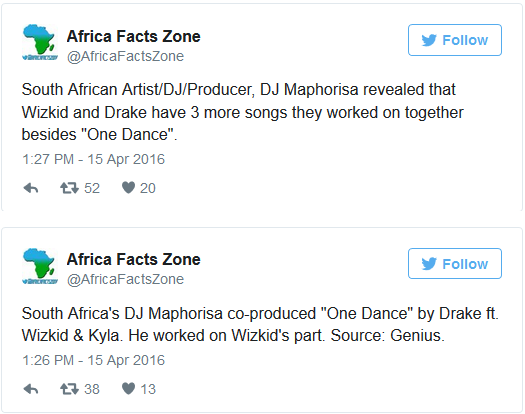Click tweet text mentioning Source: Genius
The width and height of the screenshot is (525, 414).
click(260, 325)
